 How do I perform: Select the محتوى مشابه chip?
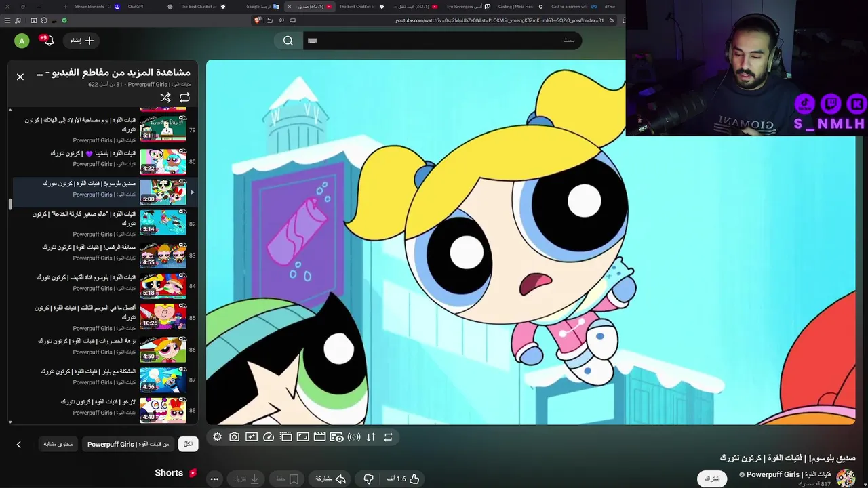[58, 444]
